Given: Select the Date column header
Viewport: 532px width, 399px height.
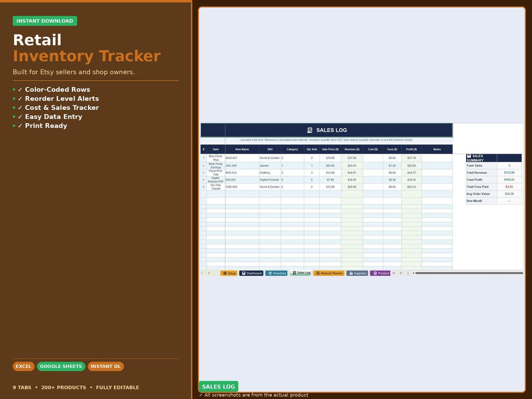Looking at the screenshot, I should (216, 149).
